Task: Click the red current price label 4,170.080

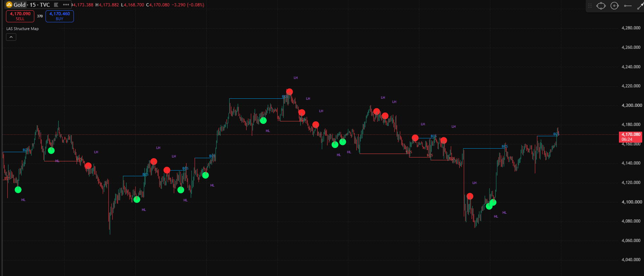Action: point(631,137)
